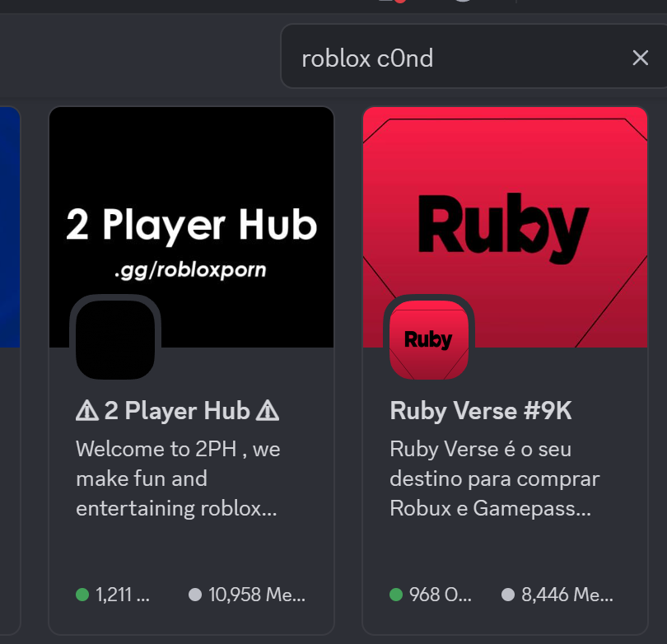Open the 2 Player Hub banner image

pyautogui.click(x=191, y=226)
